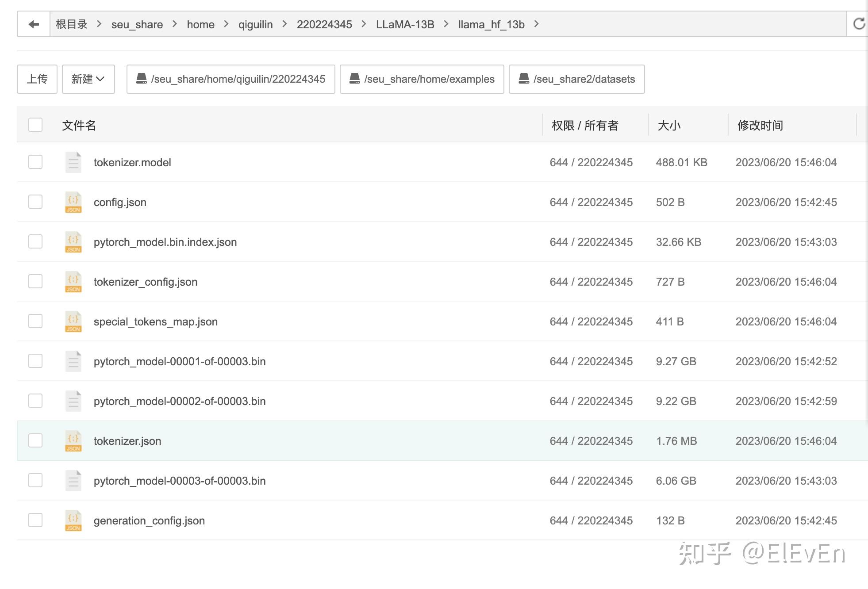Image resolution: width=868 pixels, height=589 pixels.
Task: Click the back arrow navigation icon
Action: tap(34, 24)
